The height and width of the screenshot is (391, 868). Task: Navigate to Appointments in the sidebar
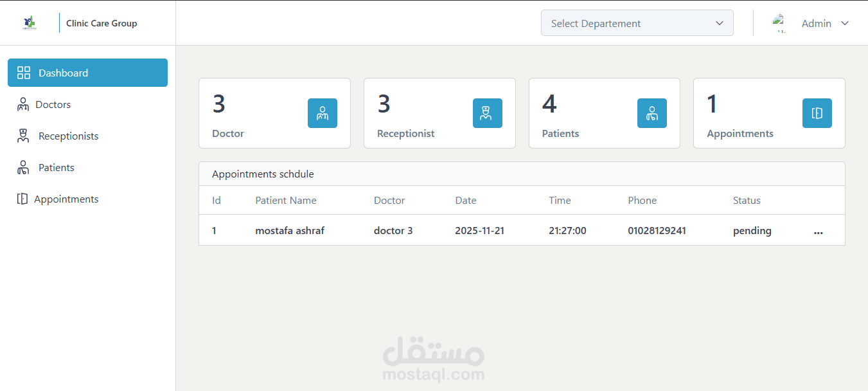(66, 199)
